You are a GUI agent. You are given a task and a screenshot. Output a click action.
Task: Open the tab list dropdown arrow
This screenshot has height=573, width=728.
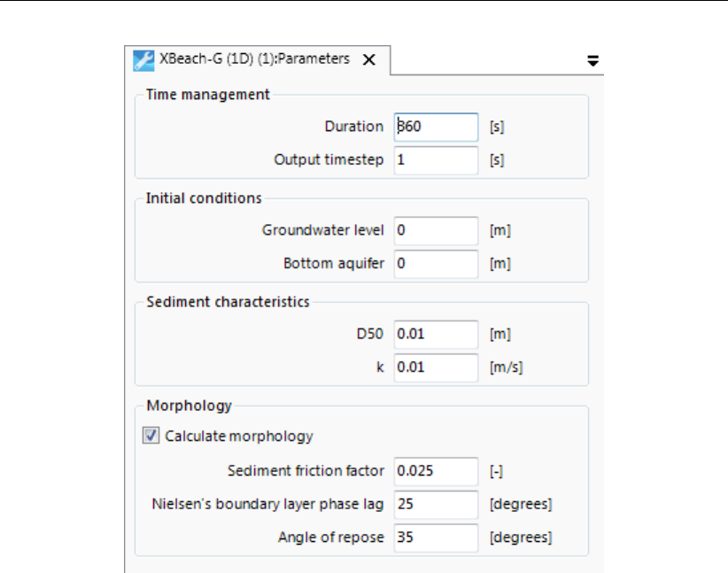(x=592, y=61)
